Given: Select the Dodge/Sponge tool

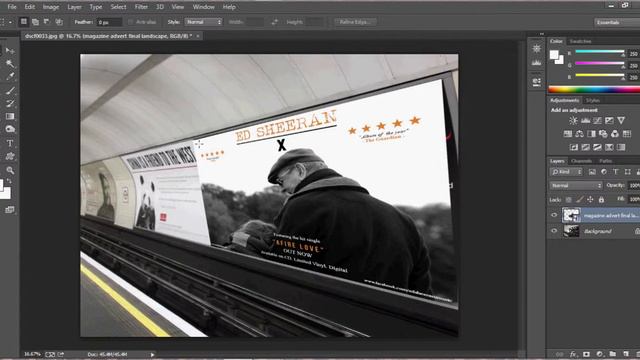Looking at the screenshot, I should coord(10,129).
